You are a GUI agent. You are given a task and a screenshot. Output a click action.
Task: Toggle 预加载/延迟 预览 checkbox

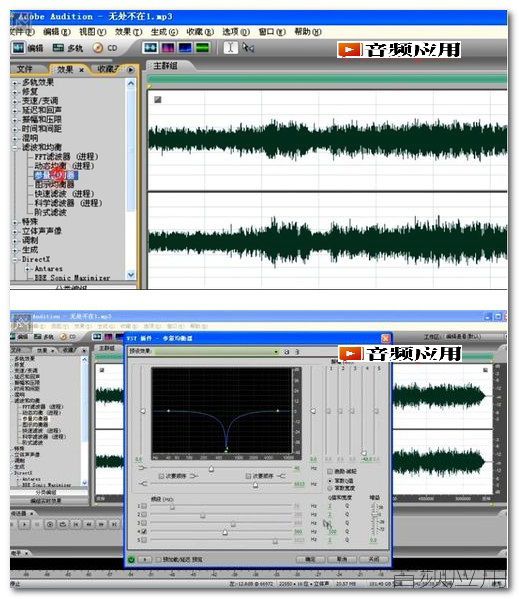click(158, 560)
